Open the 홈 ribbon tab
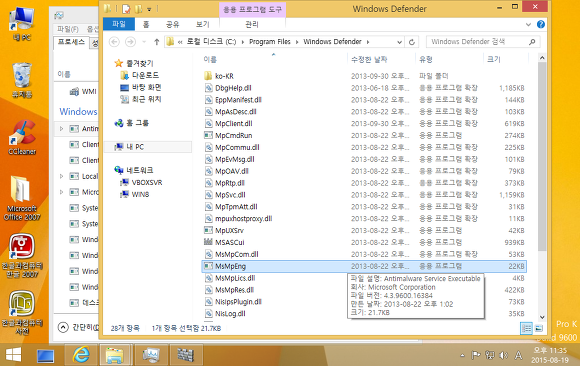 tap(146, 24)
